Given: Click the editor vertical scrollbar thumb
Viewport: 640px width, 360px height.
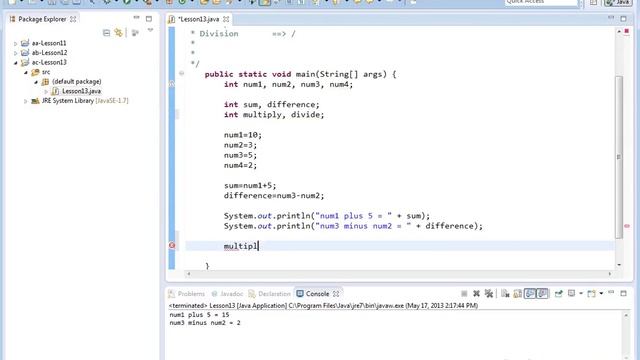Looking at the screenshot, I should [x=619, y=157].
